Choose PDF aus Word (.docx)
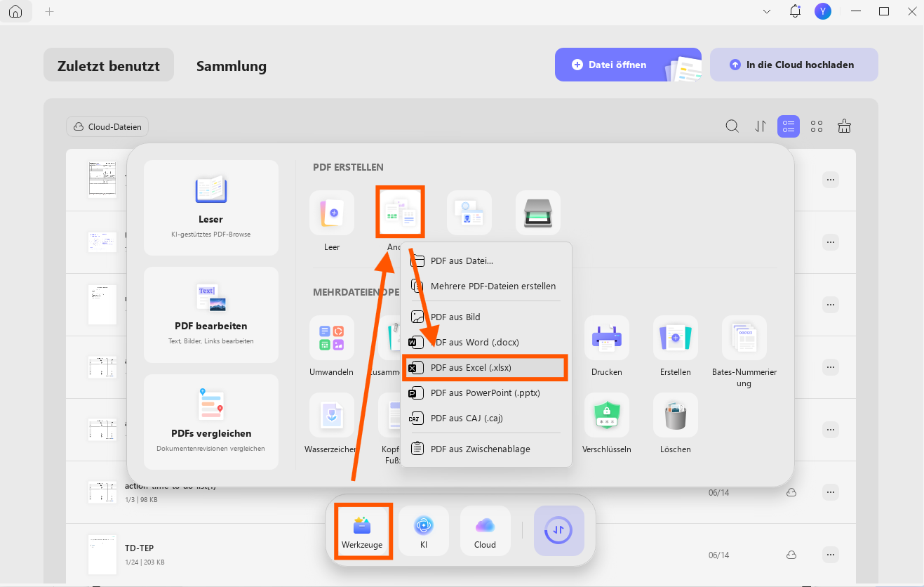This screenshot has height=587, width=924. (487, 342)
